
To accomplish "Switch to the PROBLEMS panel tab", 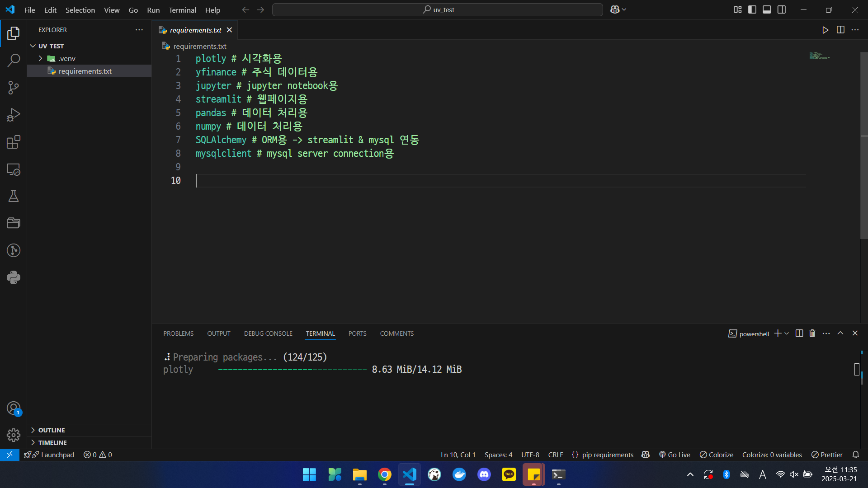I will pos(178,333).
